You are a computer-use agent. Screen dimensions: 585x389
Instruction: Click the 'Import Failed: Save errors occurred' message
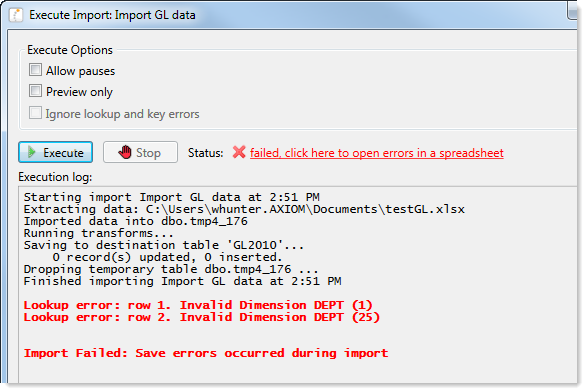click(x=206, y=353)
